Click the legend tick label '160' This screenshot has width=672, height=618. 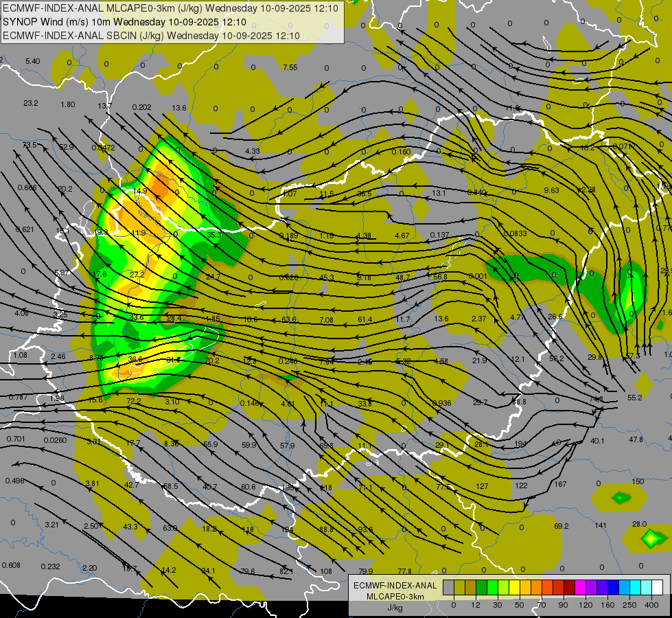point(607,605)
